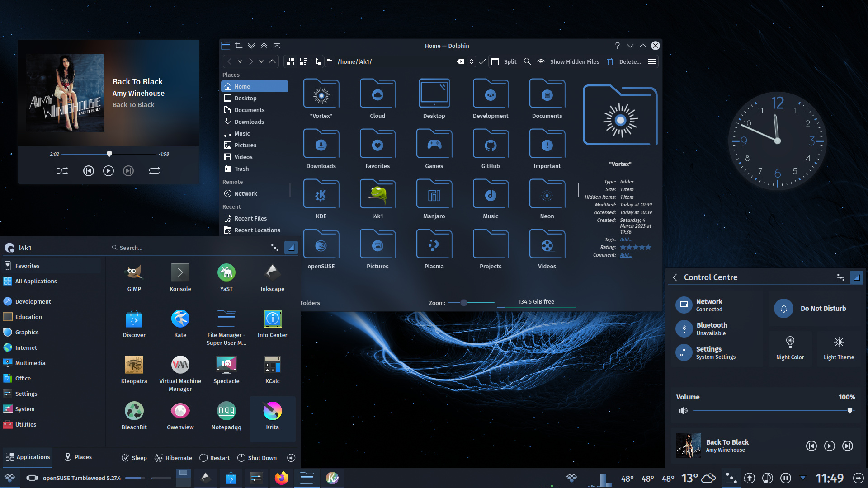The image size is (868, 488).
Task: Expand hidden system tray icons arrow
Action: pos(803,478)
